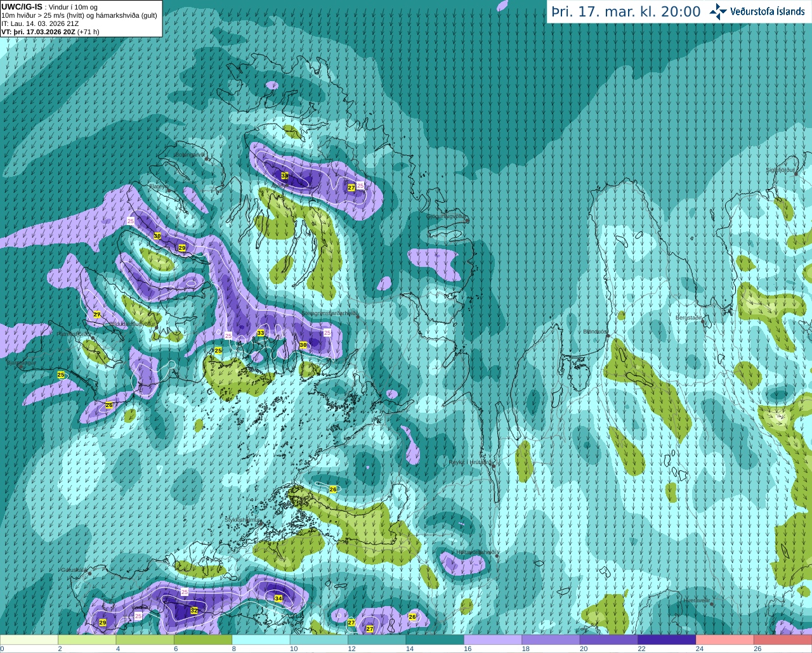Click the light cyan 8–10 m/s legend swatch

[x=261, y=640]
